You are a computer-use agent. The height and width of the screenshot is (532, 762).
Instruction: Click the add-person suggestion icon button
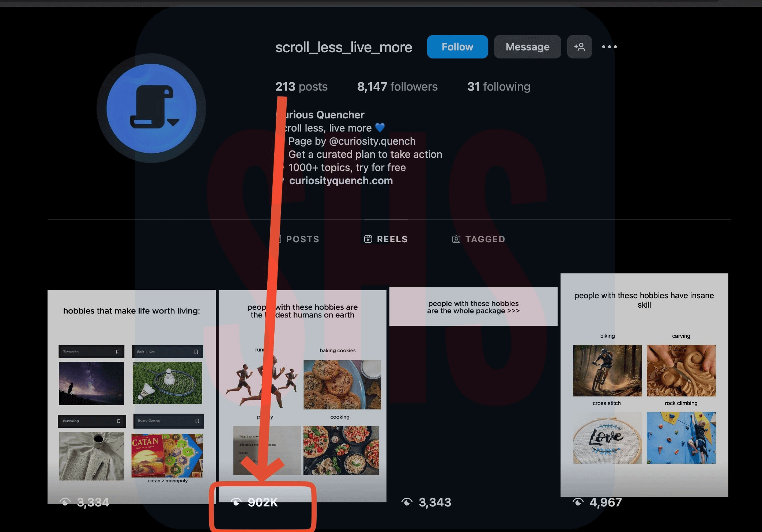coord(579,47)
